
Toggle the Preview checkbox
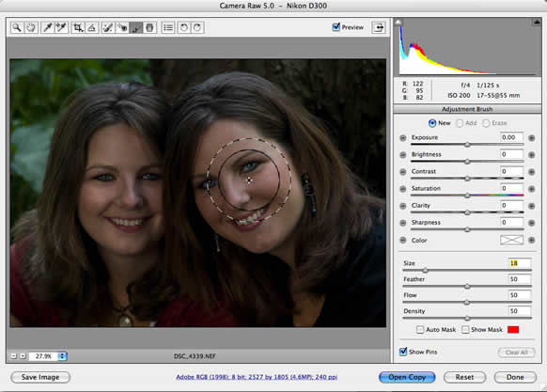coord(336,27)
